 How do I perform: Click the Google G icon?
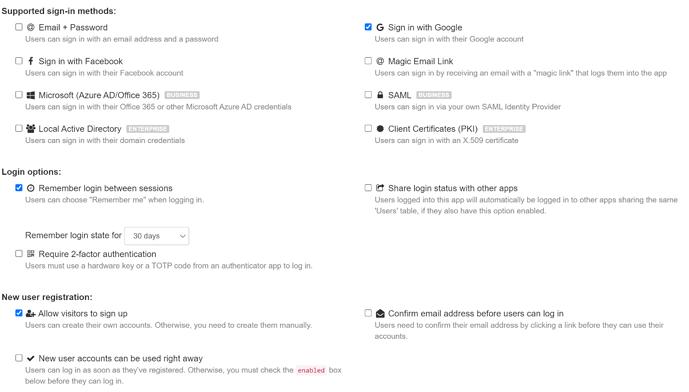pos(380,27)
